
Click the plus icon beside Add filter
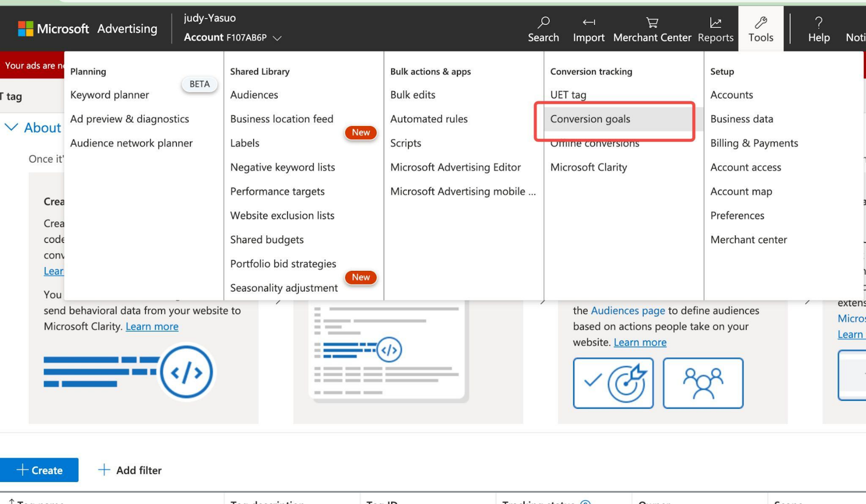click(x=104, y=470)
